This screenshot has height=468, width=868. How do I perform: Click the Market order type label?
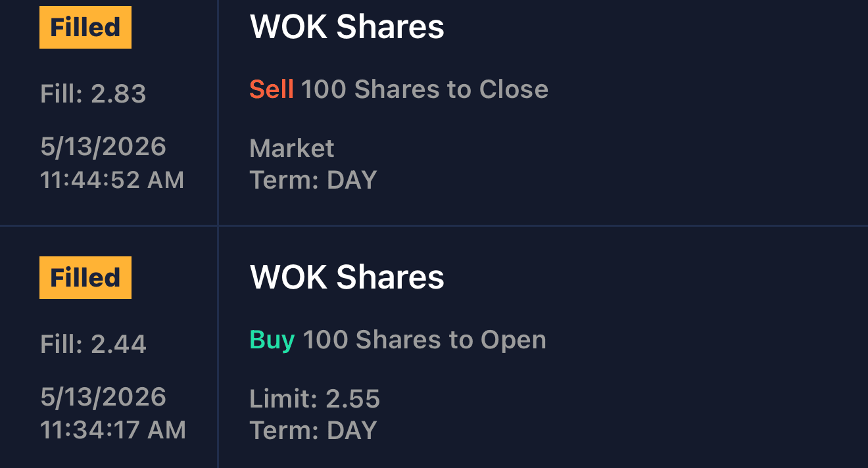tap(292, 149)
